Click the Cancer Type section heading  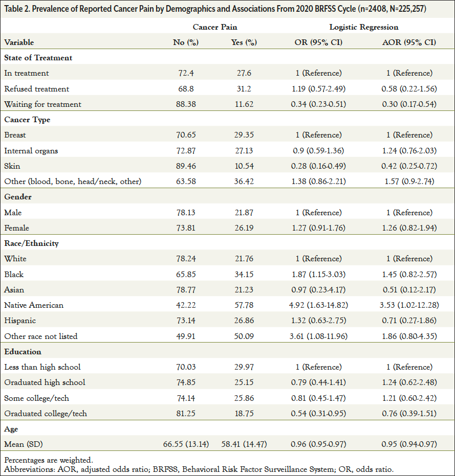27,120
